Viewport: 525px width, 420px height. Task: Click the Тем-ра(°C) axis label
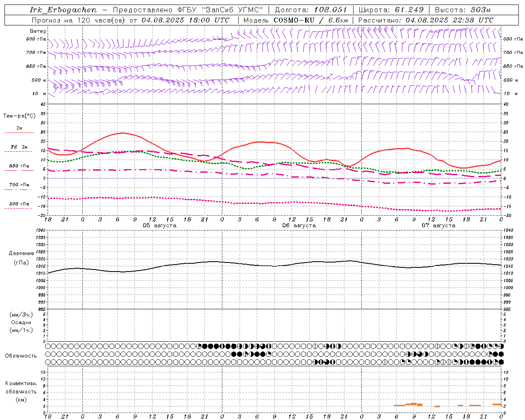click(x=19, y=116)
